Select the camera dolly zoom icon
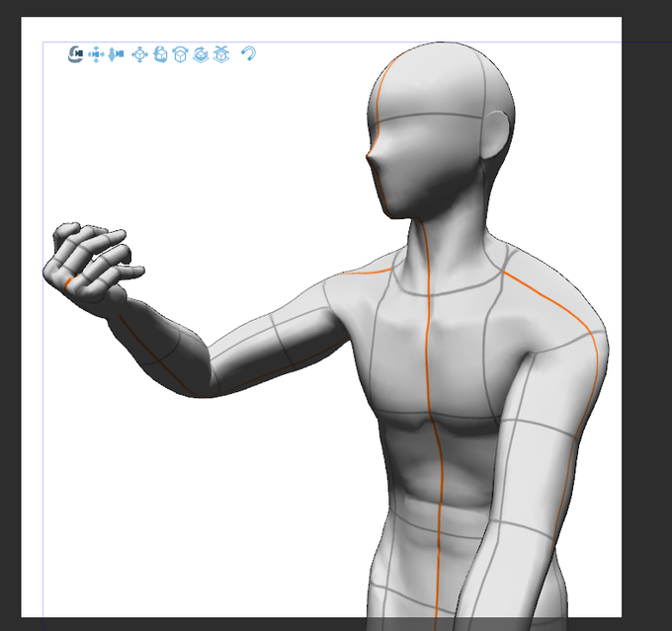672x631 pixels. click(116, 54)
